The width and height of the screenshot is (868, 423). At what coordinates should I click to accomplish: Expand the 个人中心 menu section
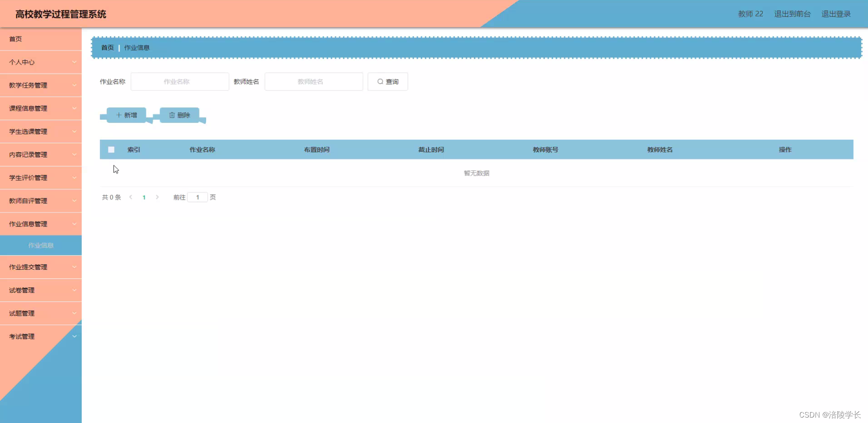pyautogui.click(x=41, y=62)
